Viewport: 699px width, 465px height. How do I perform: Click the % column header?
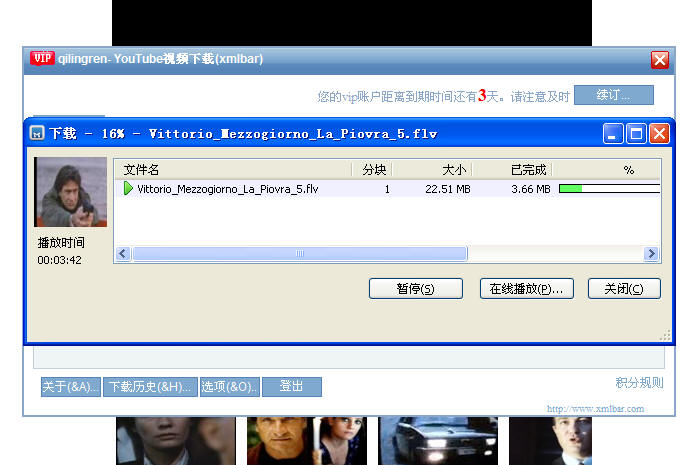point(606,169)
